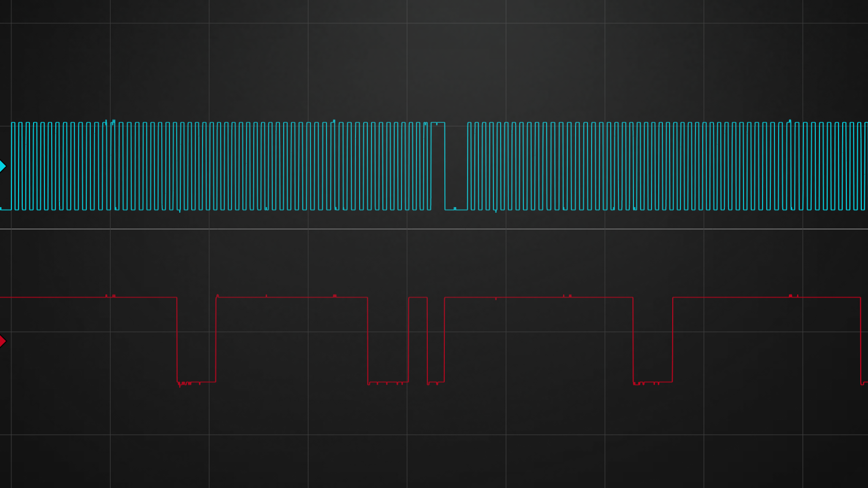Click the cyan rising edge right after gap
868x488 pixels.
tap(468, 165)
